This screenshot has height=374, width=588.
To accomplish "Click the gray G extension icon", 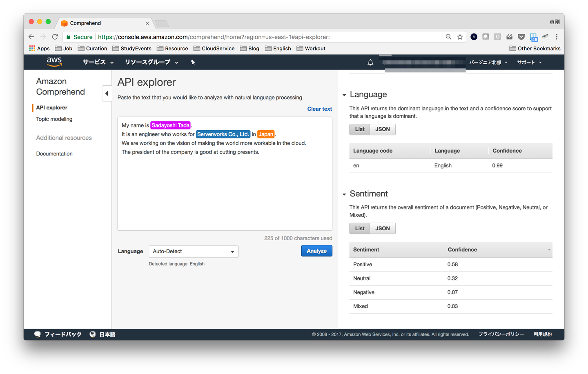I will pyautogui.click(x=498, y=37).
